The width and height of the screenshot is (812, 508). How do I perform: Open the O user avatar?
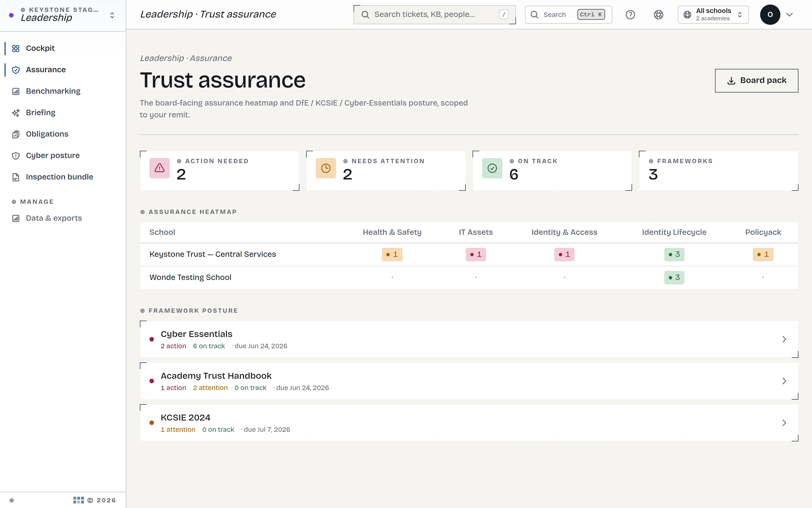pyautogui.click(x=770, y=15)
